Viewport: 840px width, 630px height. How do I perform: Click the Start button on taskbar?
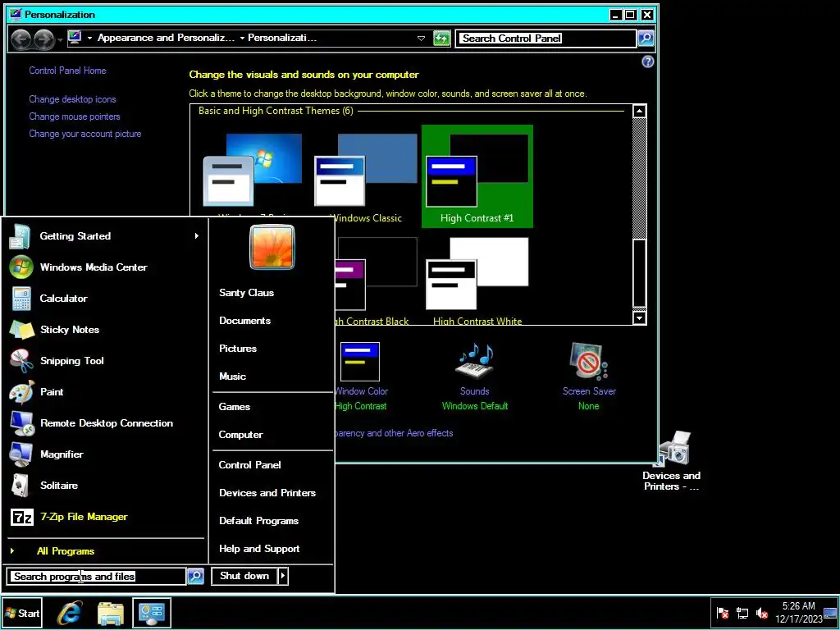(22, 613)
